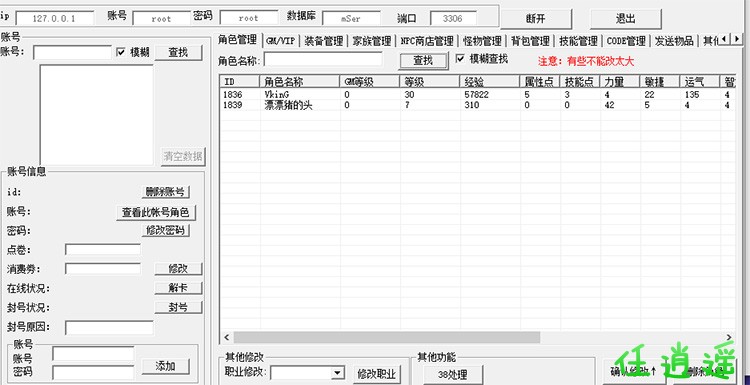Click the ID column header
Image resolution: width=750 pixels, height=385 pixels.
point(240,82)
